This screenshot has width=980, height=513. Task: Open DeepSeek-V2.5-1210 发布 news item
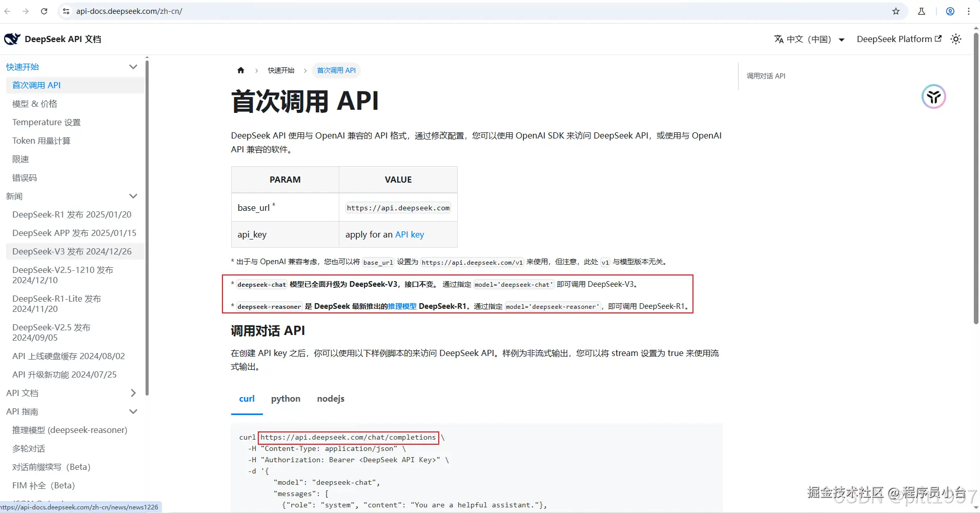pos(75,275)
